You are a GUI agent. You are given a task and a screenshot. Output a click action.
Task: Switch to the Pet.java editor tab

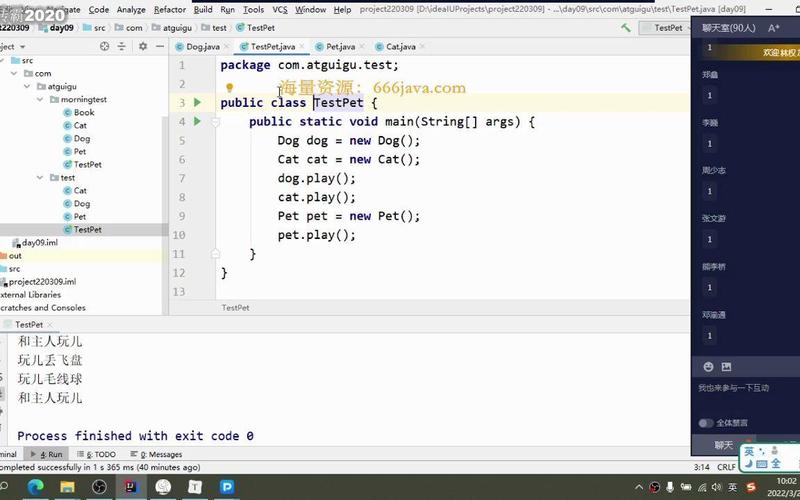click(340, 46)
